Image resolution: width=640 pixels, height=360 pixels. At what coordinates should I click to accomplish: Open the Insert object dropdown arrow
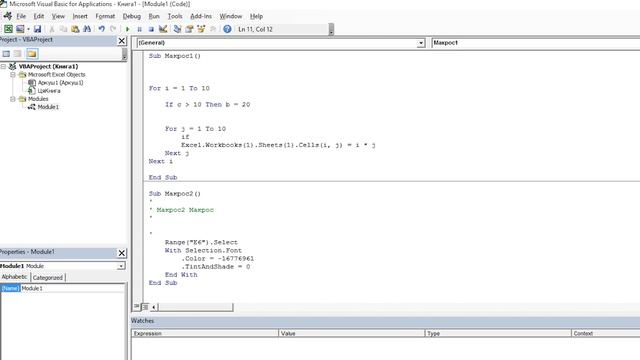click(28, 29)
